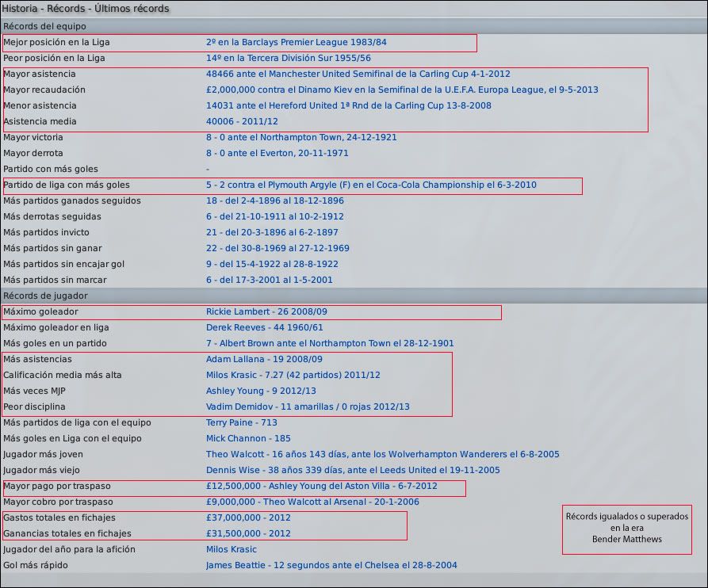Click the Historia - Récords - Últimos récords title

(x=86, y=9)
